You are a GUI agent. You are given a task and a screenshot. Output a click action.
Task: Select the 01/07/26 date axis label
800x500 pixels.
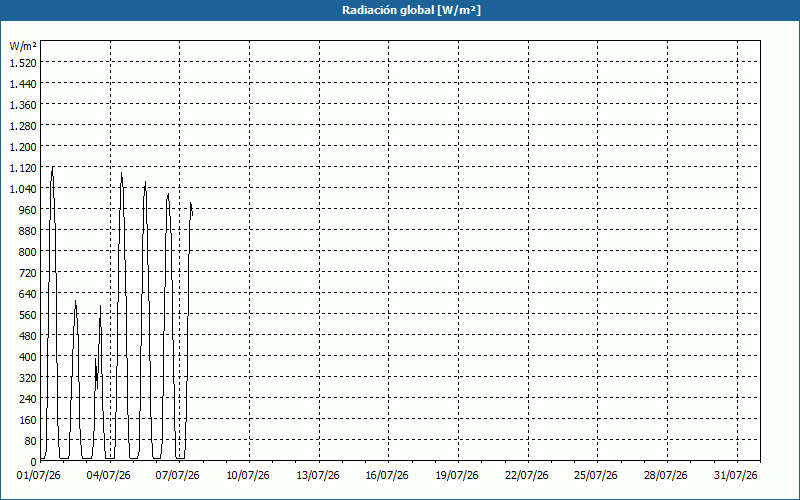pyautogui.click(x=39, y=476)
